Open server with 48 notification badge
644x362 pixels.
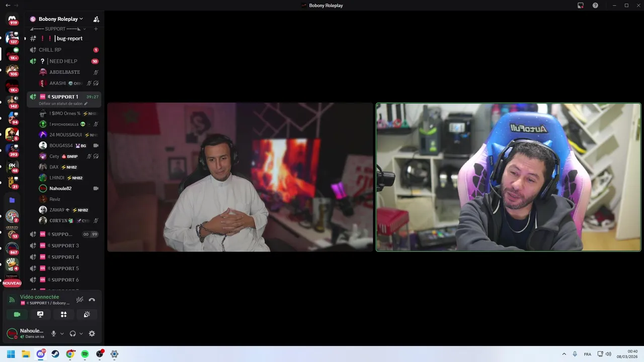tap(12, 166)
